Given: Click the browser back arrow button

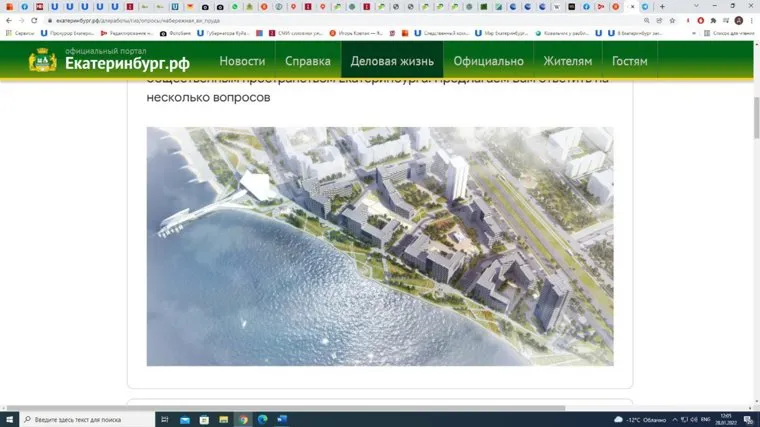Looking at the screenshot, I should click(8, 20).
